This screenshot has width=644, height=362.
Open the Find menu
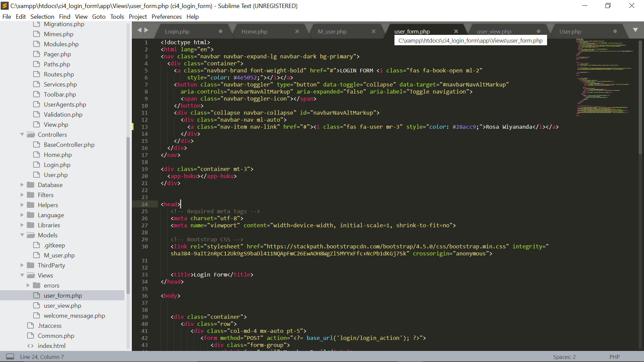click(x=65, y=17)
